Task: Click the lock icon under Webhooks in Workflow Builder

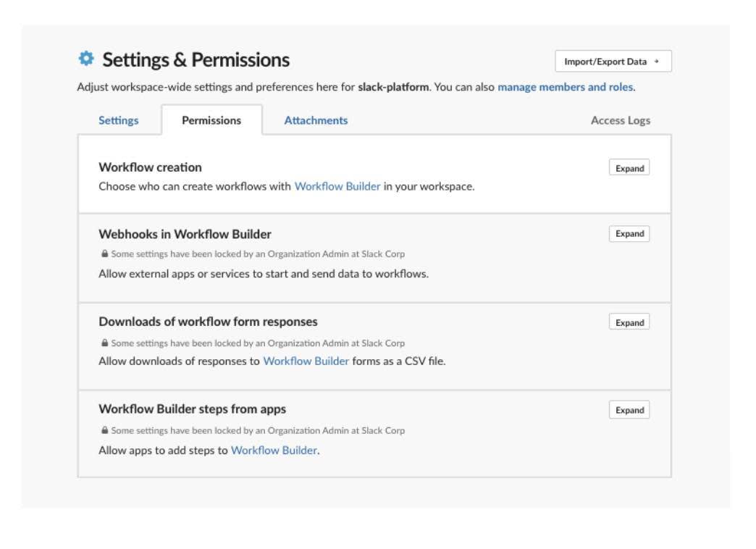Action: click(x=104, y=253)
